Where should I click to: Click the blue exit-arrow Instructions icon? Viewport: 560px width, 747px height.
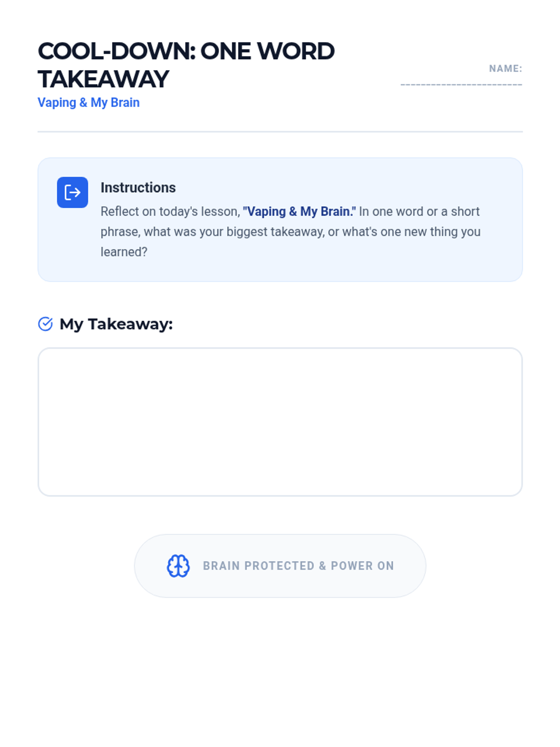[72, 192]
